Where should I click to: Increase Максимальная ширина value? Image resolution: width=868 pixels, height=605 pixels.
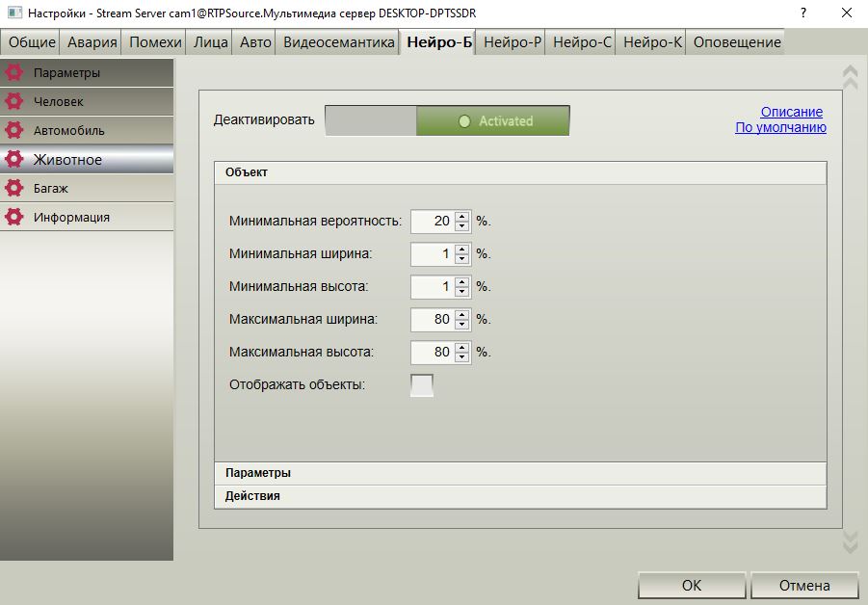coord(462,314)
